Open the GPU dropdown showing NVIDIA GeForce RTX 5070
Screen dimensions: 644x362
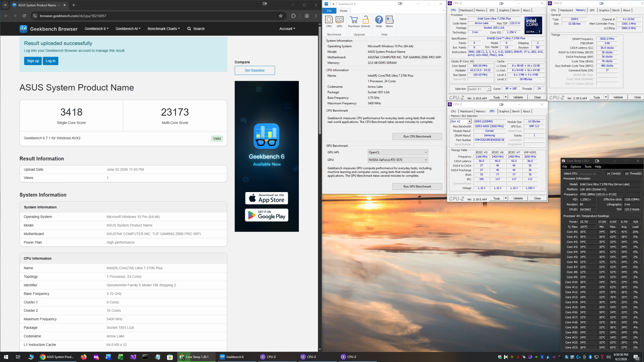[x=398, y=160]
